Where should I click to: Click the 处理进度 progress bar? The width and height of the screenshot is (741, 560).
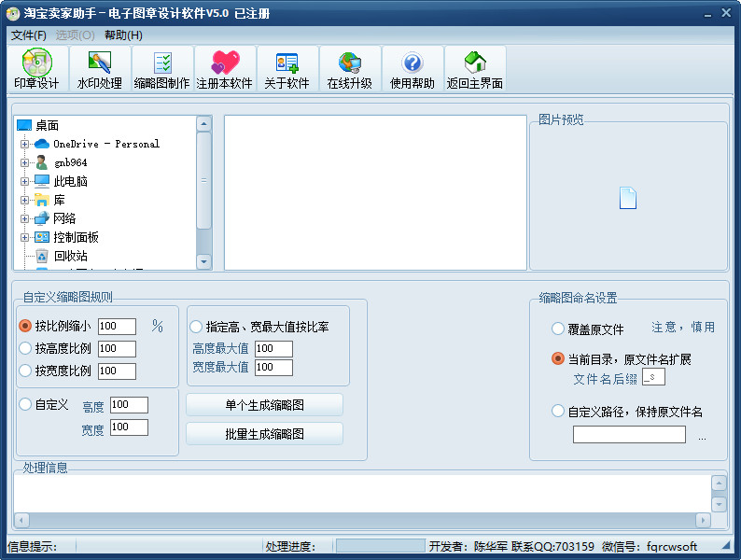pyautogui.click(x=381, y=546)
